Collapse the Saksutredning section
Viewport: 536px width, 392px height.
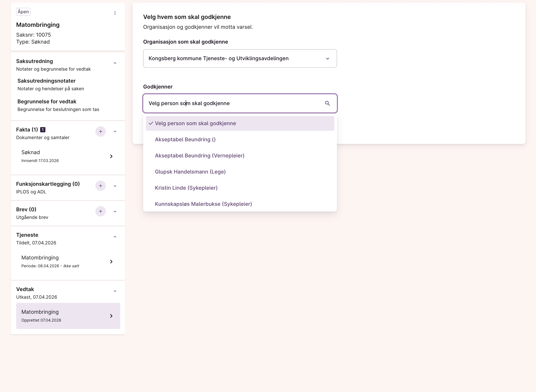coord(115,63)
